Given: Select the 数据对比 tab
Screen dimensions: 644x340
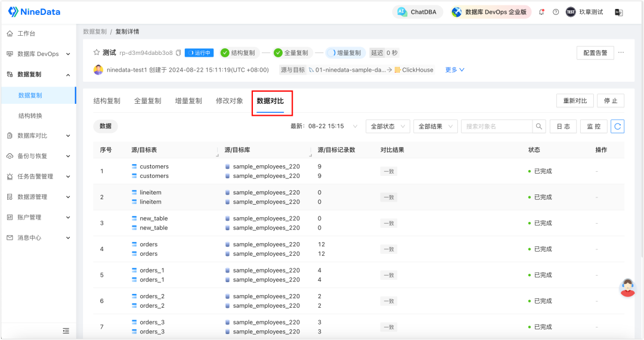Looking at the screenshot, I should tap(270, 101).
